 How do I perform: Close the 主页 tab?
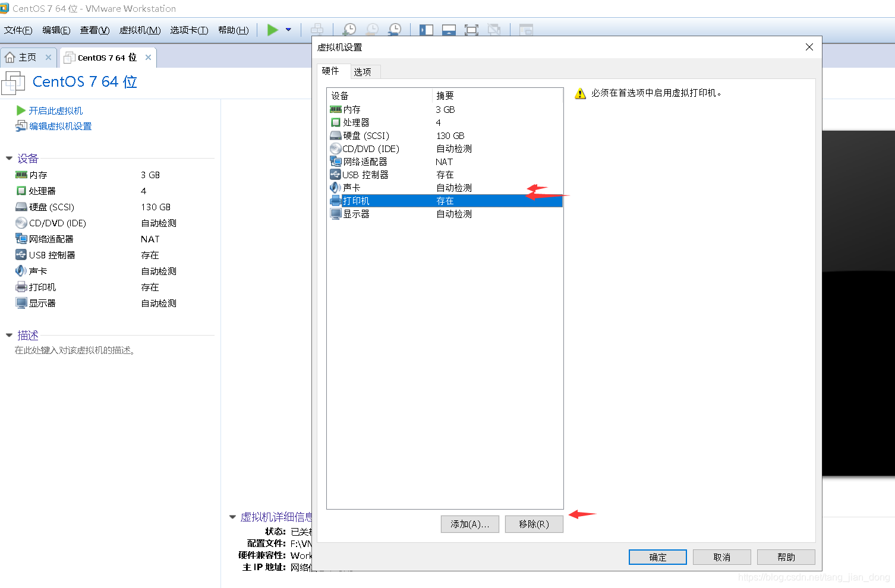(x=48, y=58)
